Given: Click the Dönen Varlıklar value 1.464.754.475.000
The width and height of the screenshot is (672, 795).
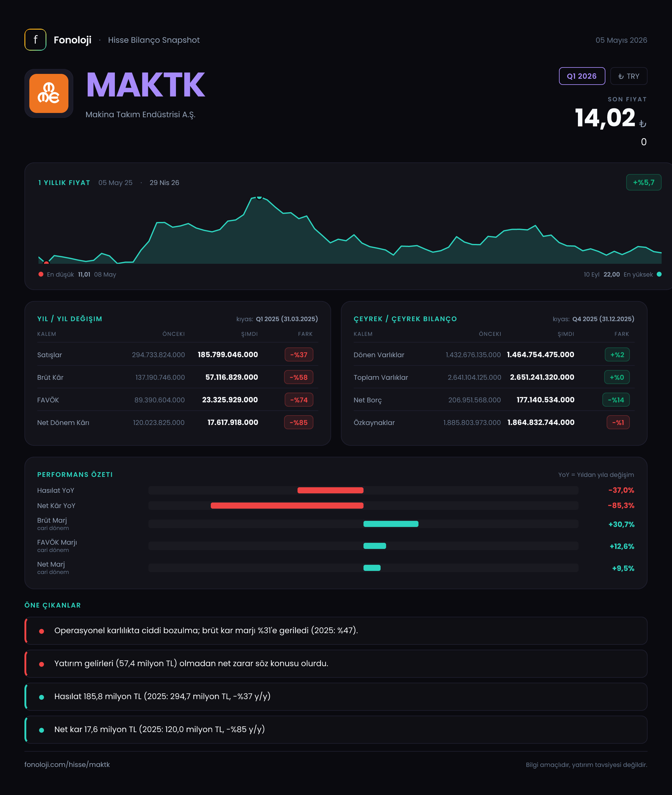Looking at the screenshot, I should click(540, 354).
